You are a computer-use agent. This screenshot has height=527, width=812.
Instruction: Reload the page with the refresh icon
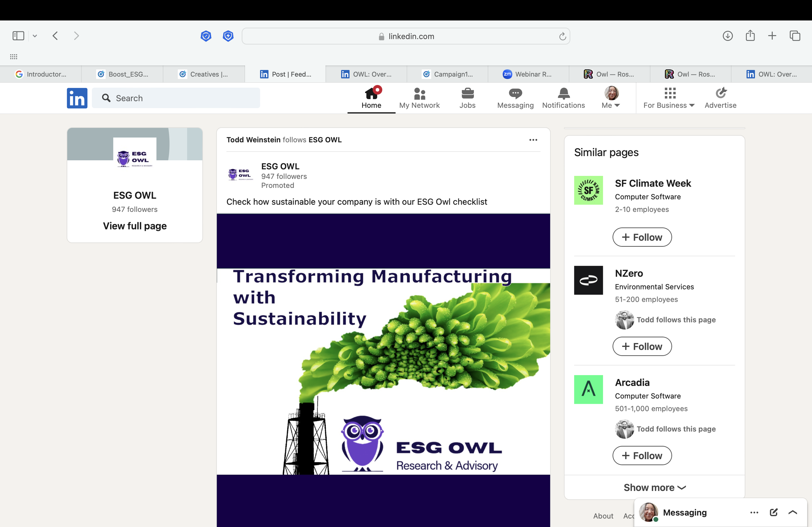click(562, 36)
